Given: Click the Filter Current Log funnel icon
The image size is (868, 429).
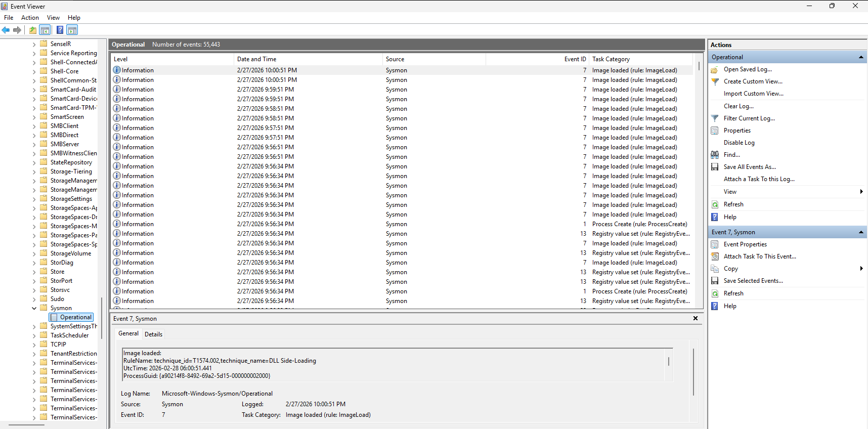Looking at the screenshot, I should coord(715,118).
